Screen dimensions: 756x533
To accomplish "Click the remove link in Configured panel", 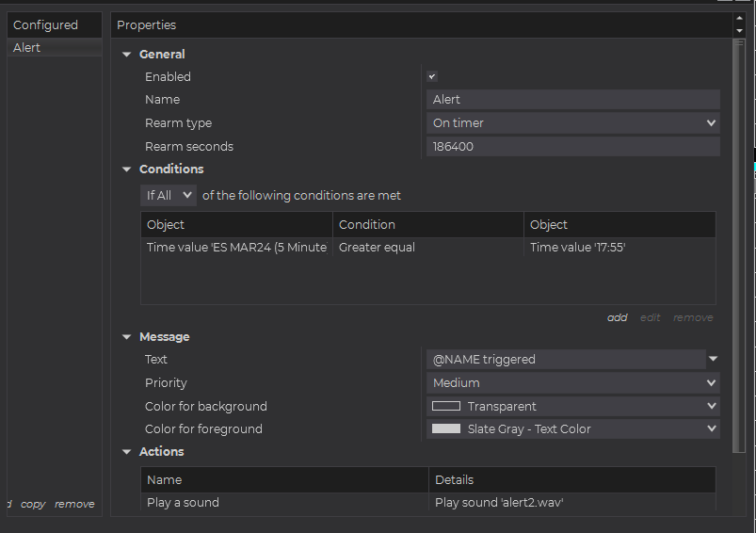I will [74, 504].
